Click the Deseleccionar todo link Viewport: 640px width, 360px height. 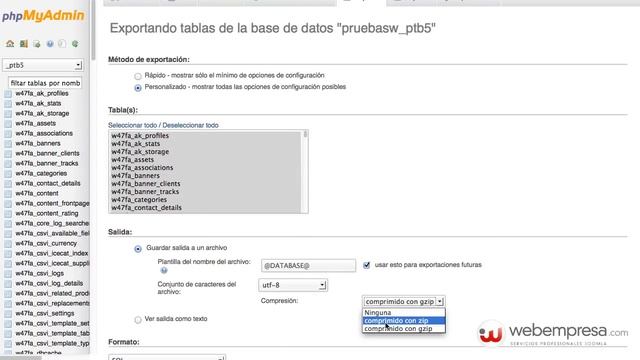coord(190,125)
